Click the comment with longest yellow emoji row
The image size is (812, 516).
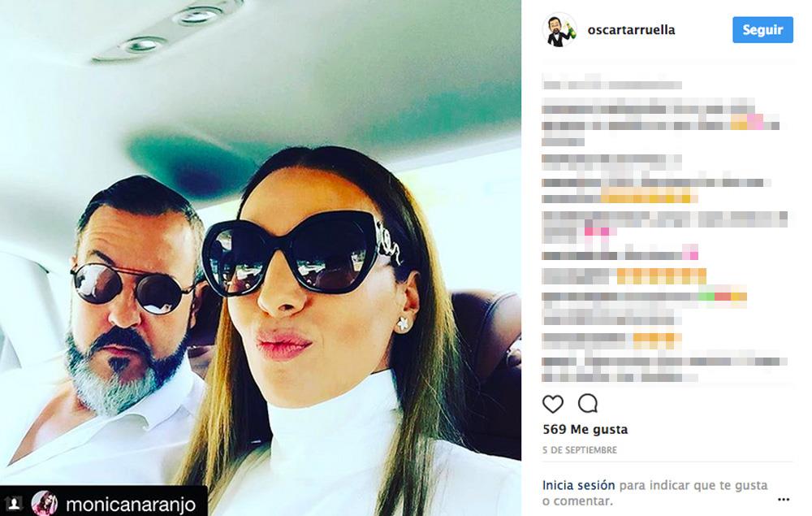pyautogui.click(x=624, y=276)
